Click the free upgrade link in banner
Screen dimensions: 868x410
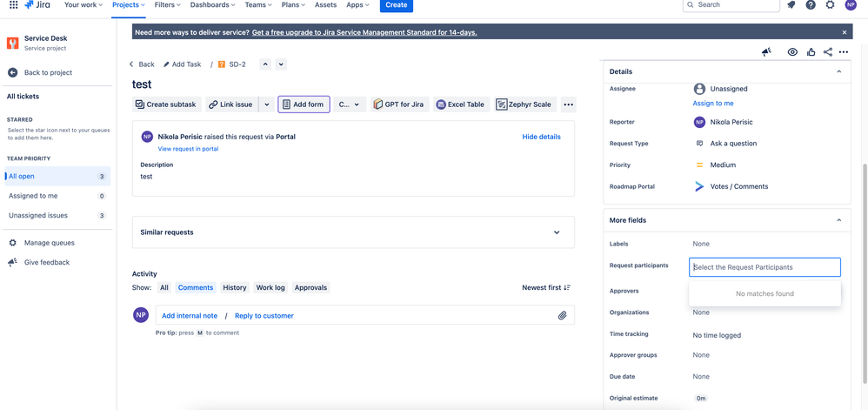[x=364, y=32]
